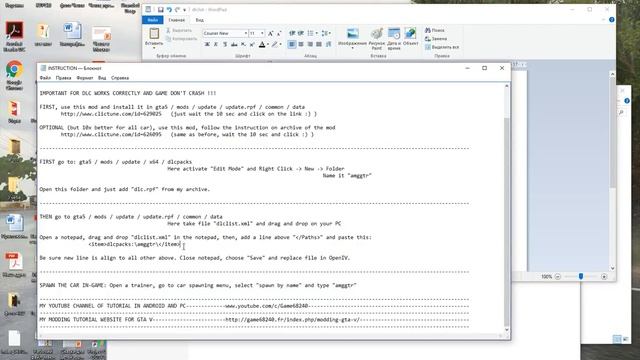Click the Undo arrow in WordPad title bar
The width and height of the screenshot is (640, 360).
(x=169, y=9)
